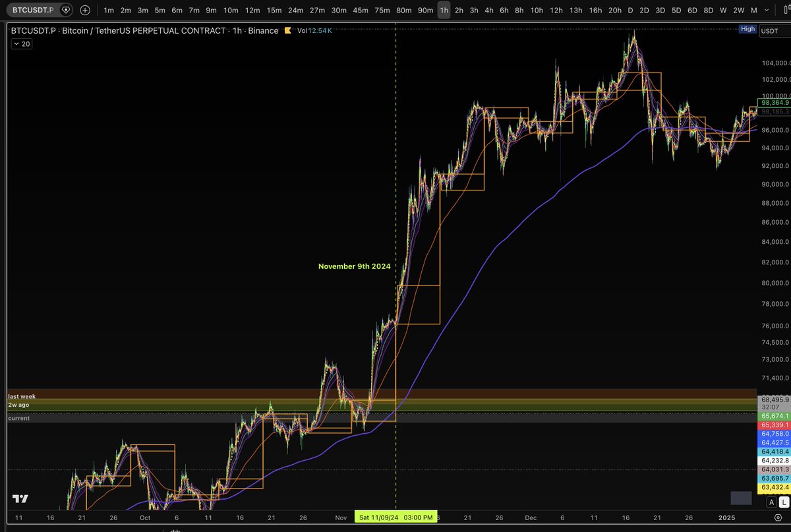Image resolution: width=791 pixels, height=532 pixels.
Task: Select the daily D timeframe
Action: point(630,11)
